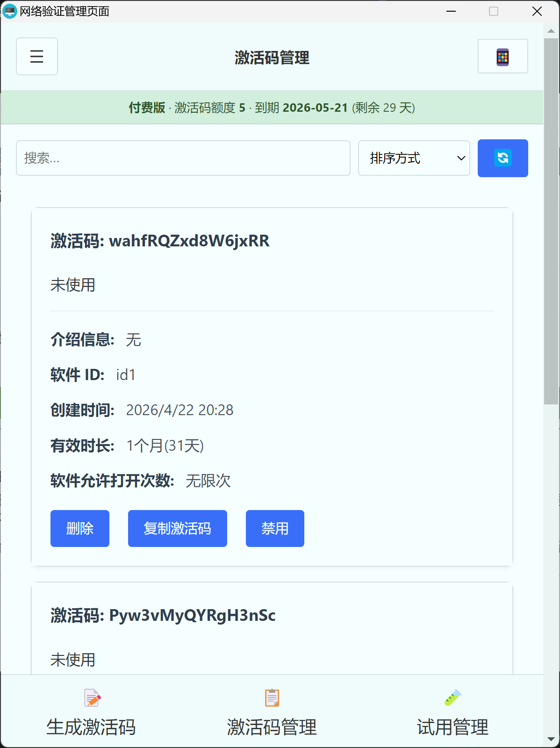This screenshot has width=560, height=748.
Task: Click the 生成激活码 pencil-and-paper icon
Action: (92, 698)
